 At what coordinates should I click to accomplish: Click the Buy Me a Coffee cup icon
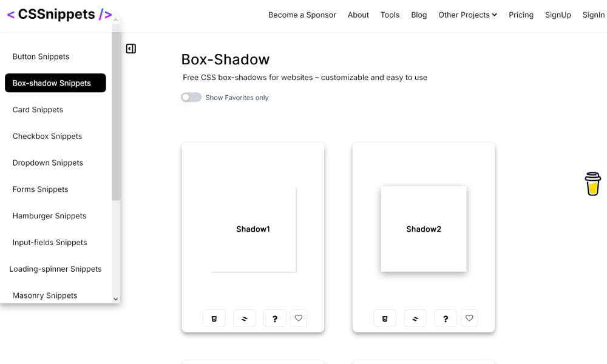click(592, 184)
